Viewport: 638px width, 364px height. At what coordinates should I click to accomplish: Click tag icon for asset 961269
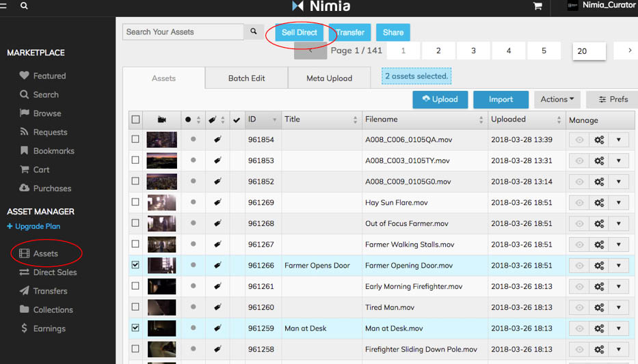(x=217, y=202)
